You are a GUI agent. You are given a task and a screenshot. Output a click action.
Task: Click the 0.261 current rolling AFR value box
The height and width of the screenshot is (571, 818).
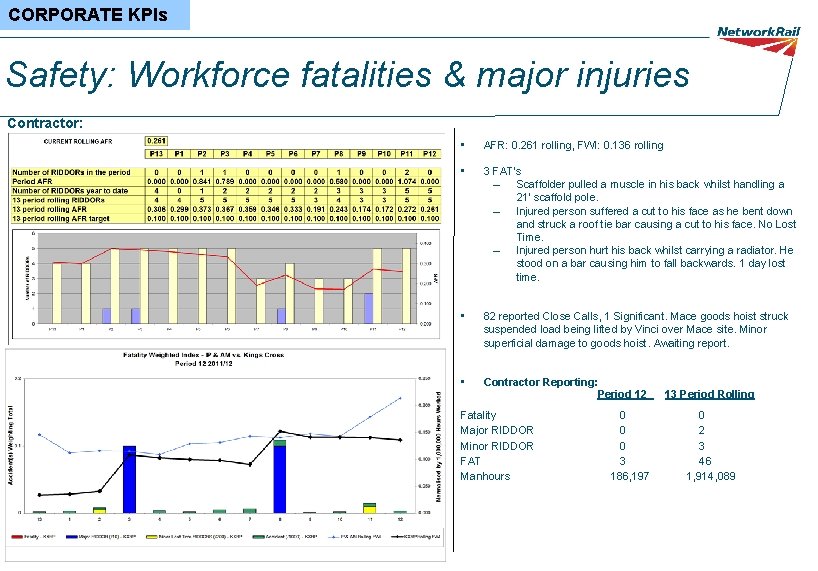point(156,141)
